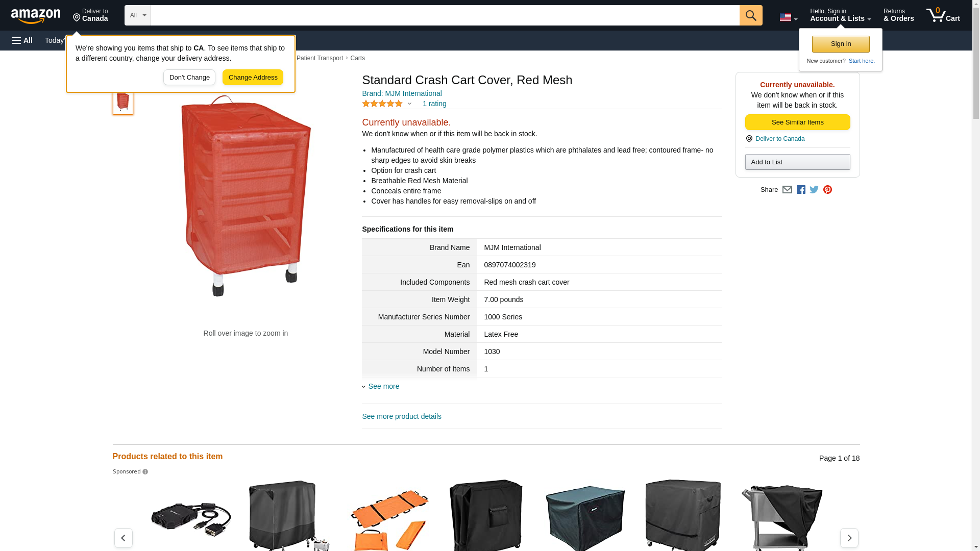Click See Similar Items button

coord(797,122)
